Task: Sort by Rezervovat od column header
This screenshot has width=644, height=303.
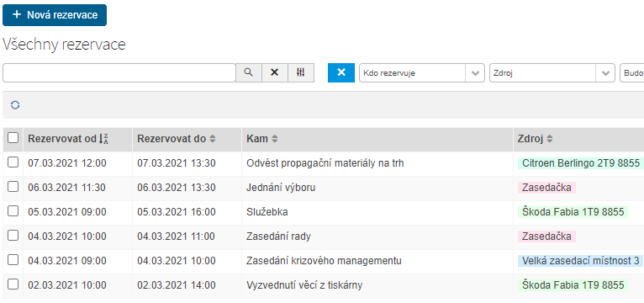Action: (x=77, y=140)
